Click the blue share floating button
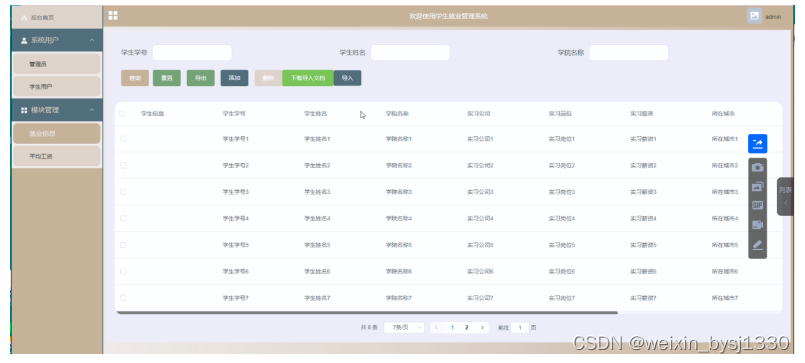The width and height of the screenshot is (805, 363). point(757,144)
